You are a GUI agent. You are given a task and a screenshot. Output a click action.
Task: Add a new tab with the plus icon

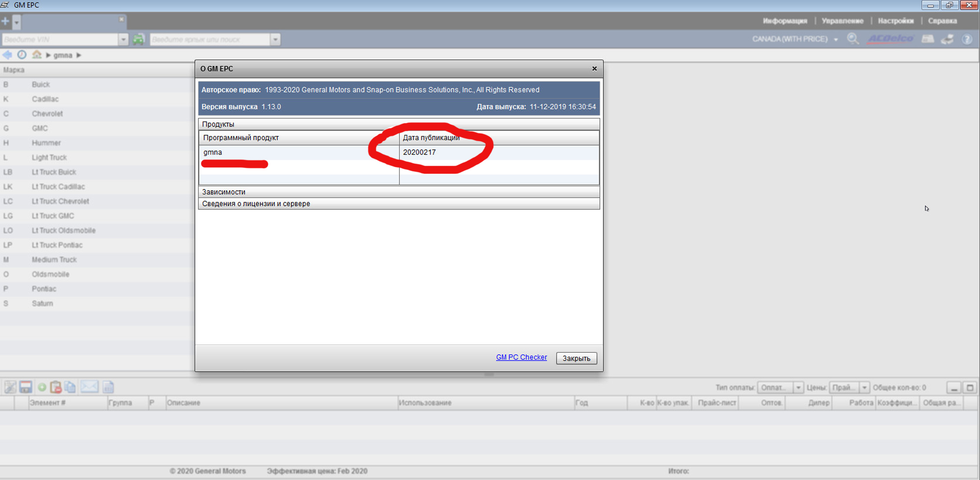pos(5,21)
